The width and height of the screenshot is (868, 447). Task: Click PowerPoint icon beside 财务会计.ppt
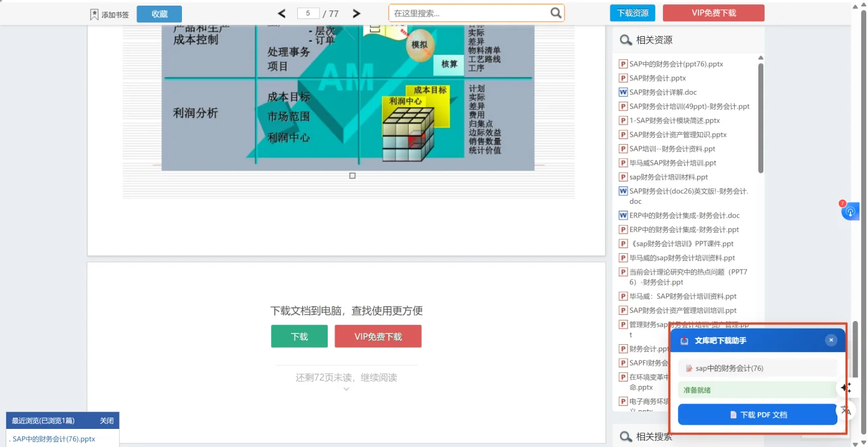[x=623, y=349]
